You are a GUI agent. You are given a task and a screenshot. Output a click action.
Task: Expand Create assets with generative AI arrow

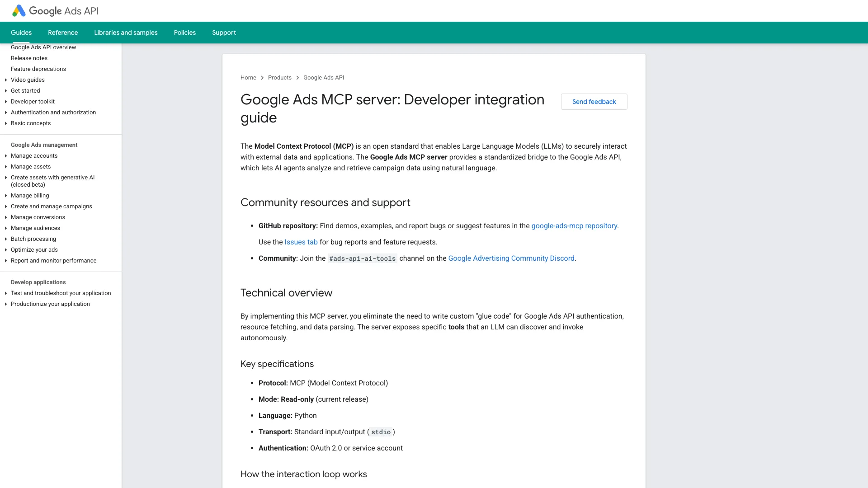click(6, 178)
